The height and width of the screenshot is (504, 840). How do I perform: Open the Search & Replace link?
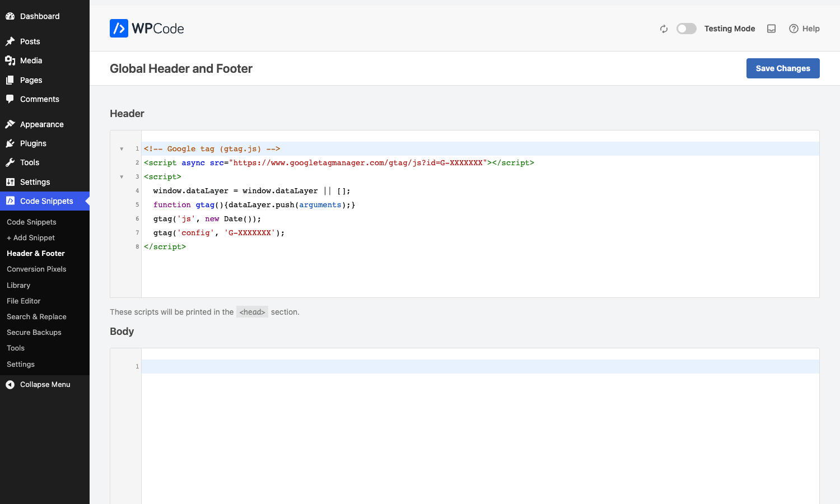click(36, 317)
